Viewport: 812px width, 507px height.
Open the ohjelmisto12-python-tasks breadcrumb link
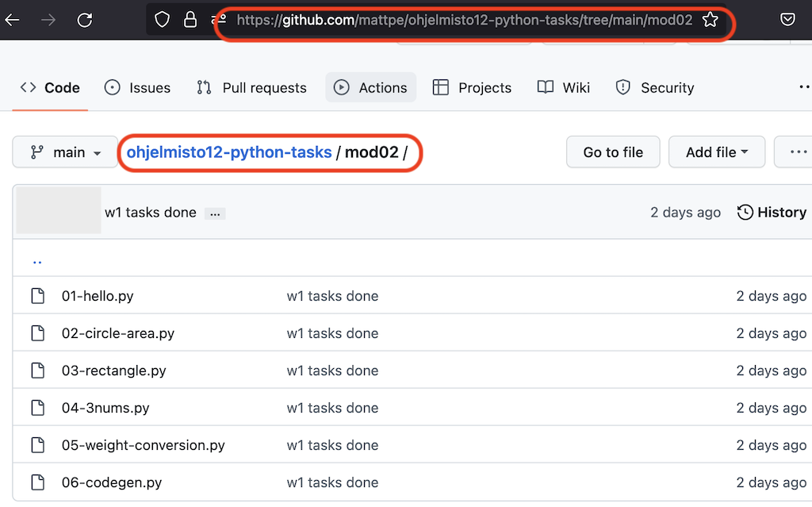click(x=229, y=152)
